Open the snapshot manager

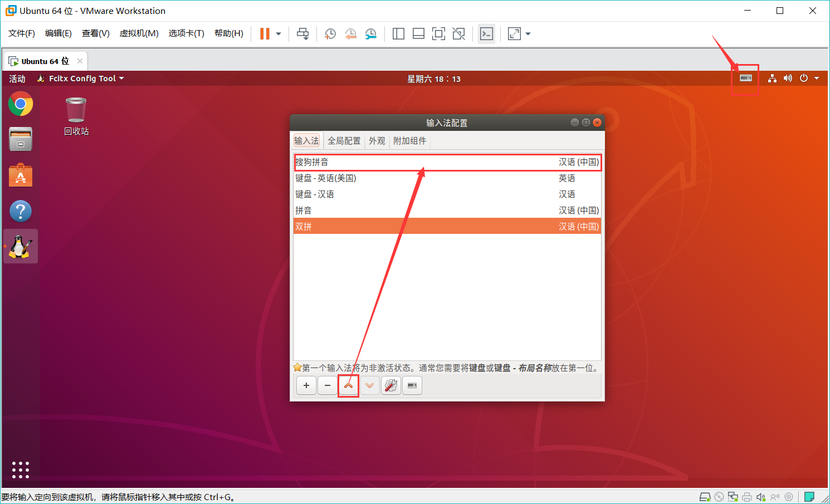pyautogui.click(x=370, y=34)
